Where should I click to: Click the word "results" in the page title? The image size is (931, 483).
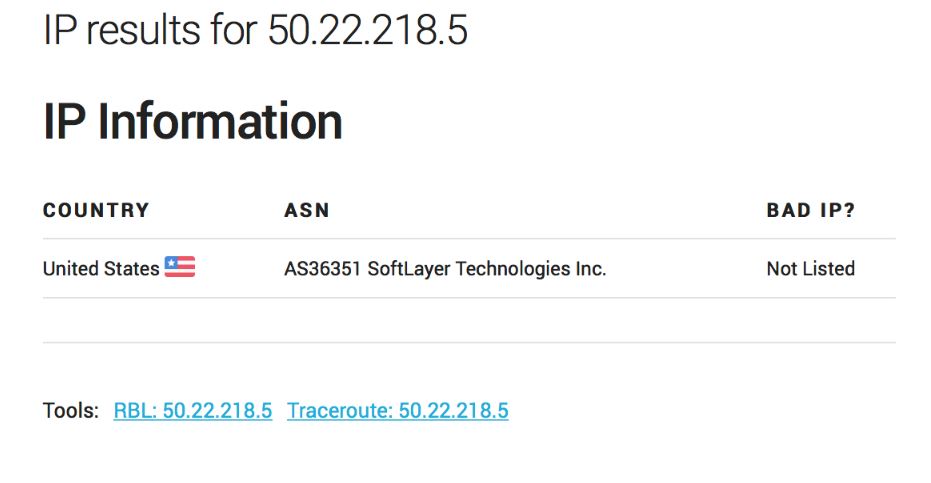point(139,31)
